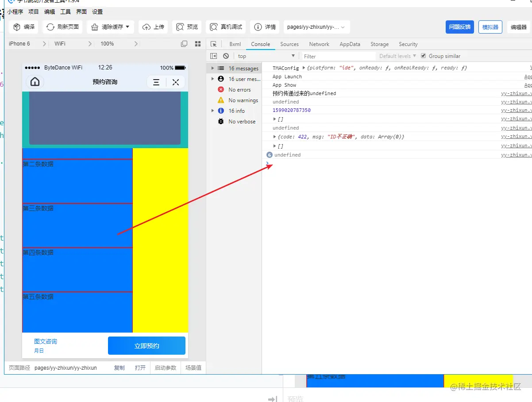Open the 设置 menu

pyautogui.click(x=97, y=12)
